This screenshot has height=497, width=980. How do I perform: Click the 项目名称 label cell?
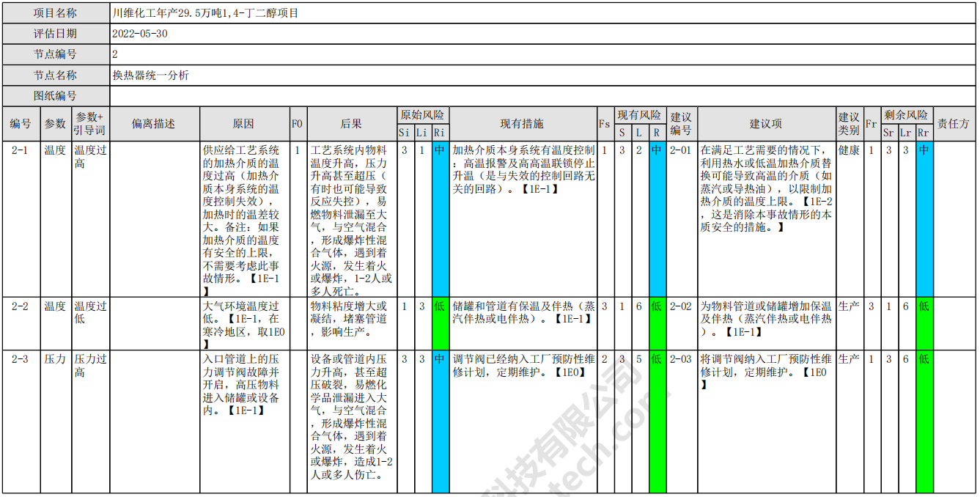point(56,13)
